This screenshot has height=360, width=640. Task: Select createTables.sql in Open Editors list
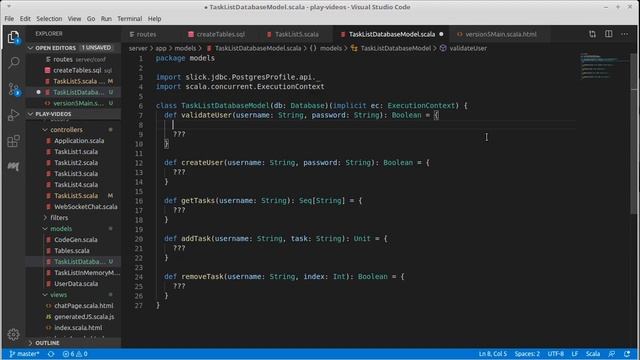(x=77, y=70)
